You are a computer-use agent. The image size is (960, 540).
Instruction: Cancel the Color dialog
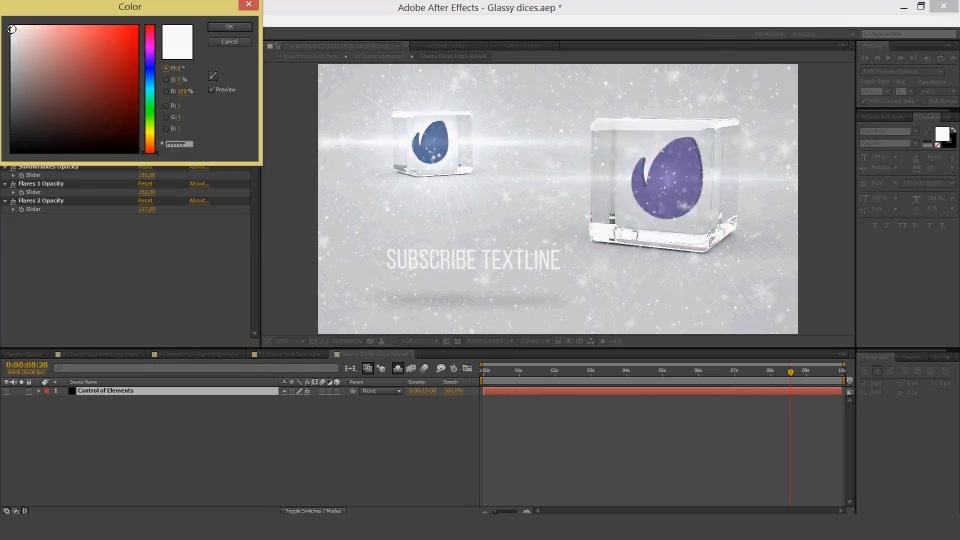[230, 42]
